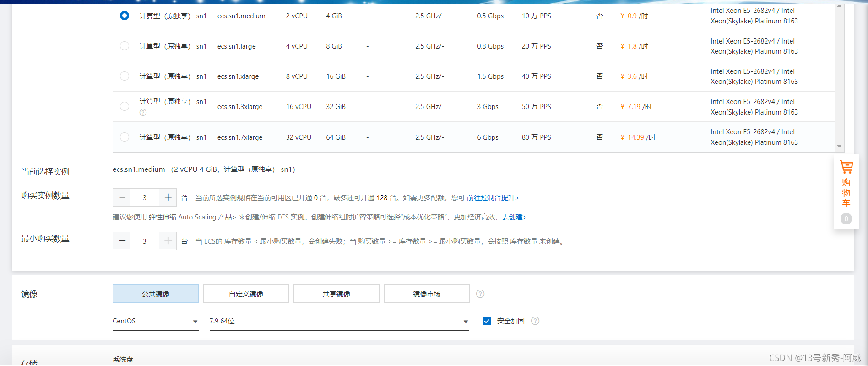
Task: Select the ecs.sn1.medium instance radio button
Action: coord(125,16)
